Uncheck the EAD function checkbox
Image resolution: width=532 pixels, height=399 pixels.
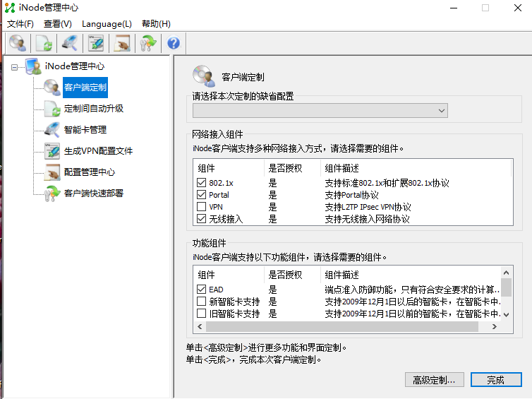[x=201, y=290]
